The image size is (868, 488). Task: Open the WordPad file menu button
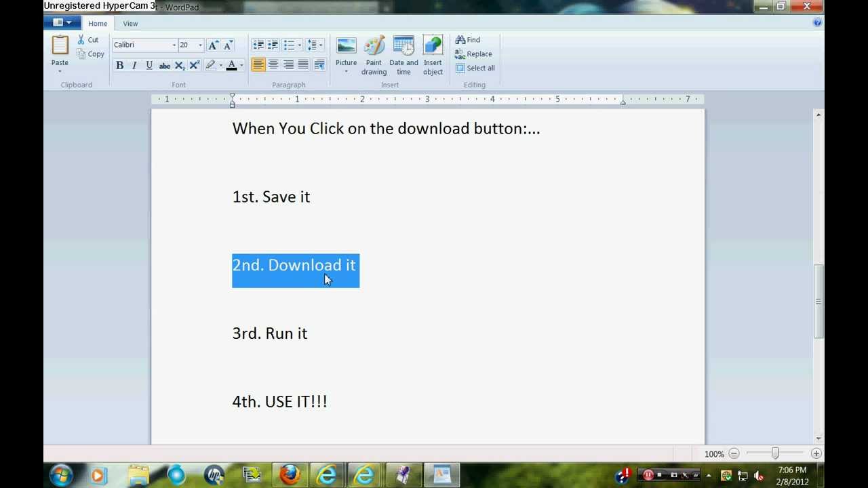62,23
